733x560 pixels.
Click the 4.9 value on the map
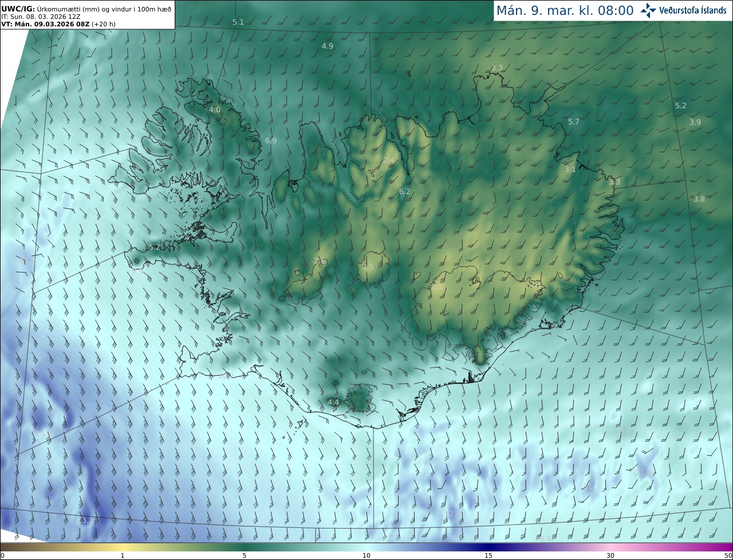click(x=328, y=46)
